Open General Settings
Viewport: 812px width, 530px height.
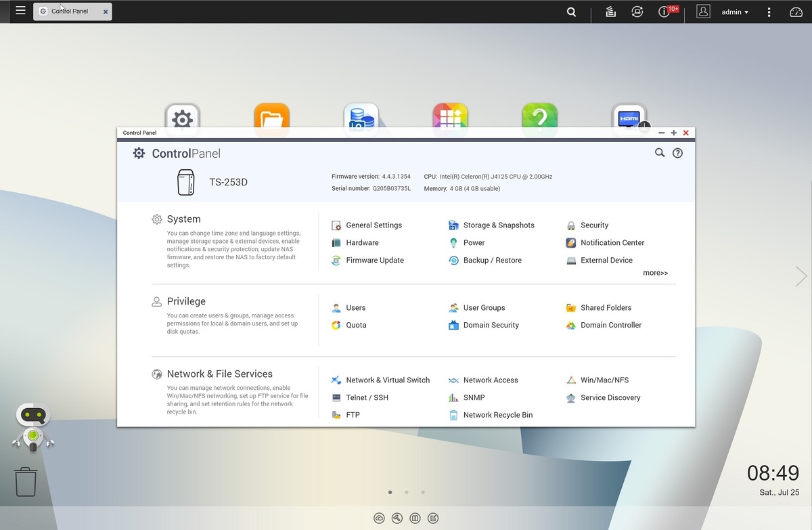pyautogui.click(x=366, y=225)
